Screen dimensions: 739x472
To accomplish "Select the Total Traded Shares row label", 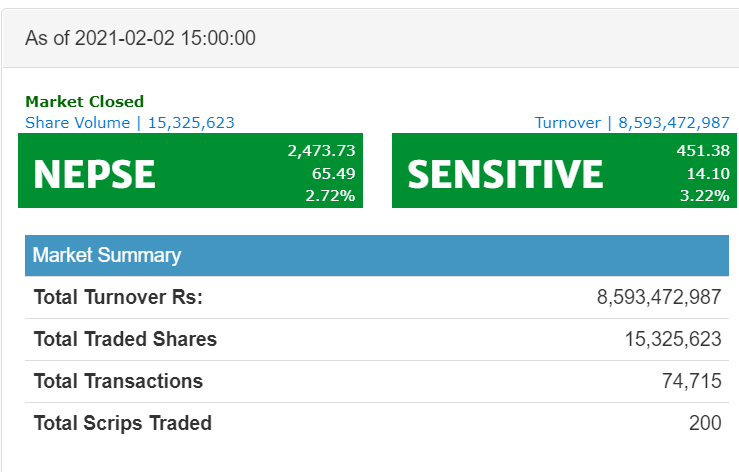I will click(125, 339).
